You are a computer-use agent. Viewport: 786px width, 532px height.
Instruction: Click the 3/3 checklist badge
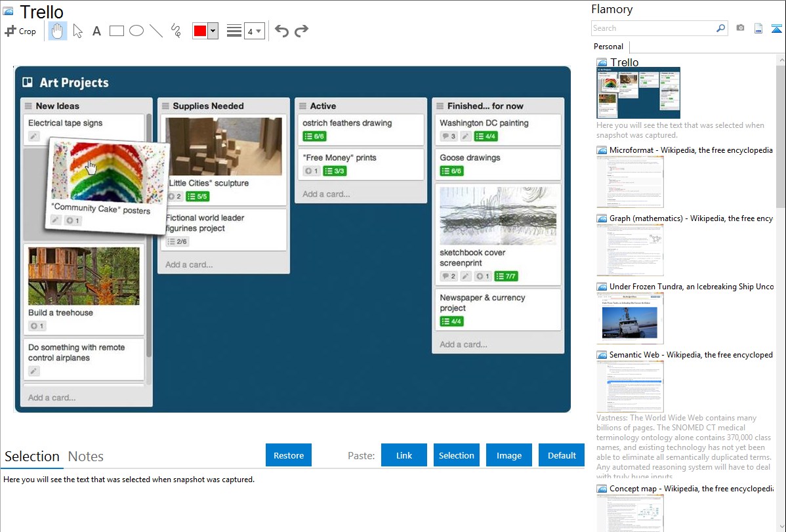pos(335,171)
